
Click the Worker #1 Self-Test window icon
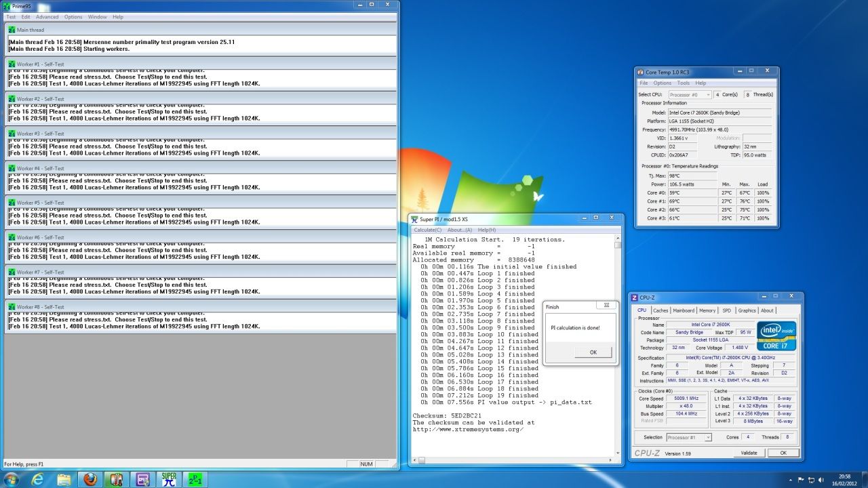click(x=12, y=64)
